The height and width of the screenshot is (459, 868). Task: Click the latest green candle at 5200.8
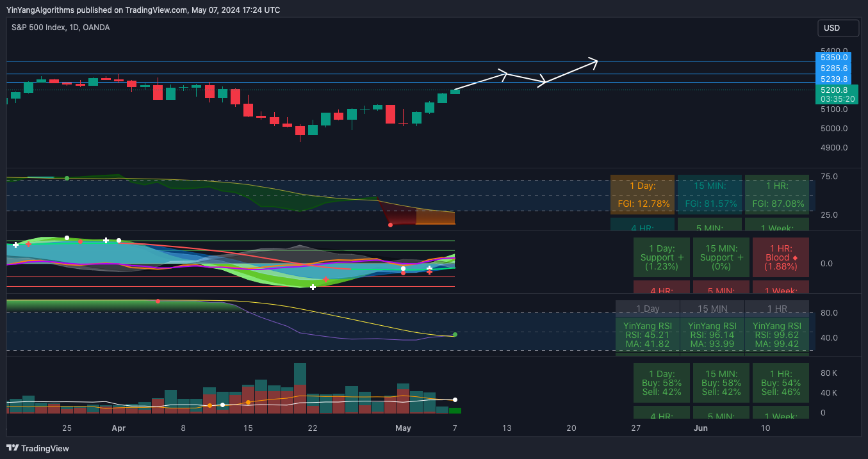[455, 91]
